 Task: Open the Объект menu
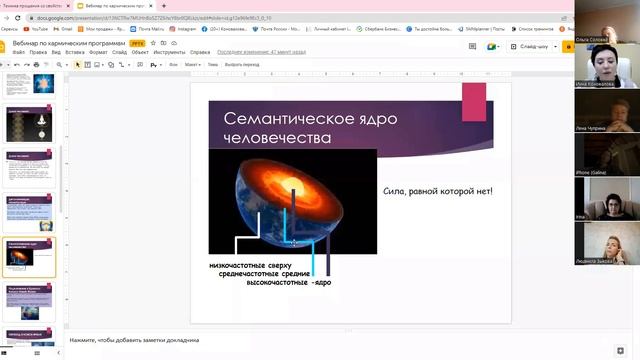tap(140, 52)
